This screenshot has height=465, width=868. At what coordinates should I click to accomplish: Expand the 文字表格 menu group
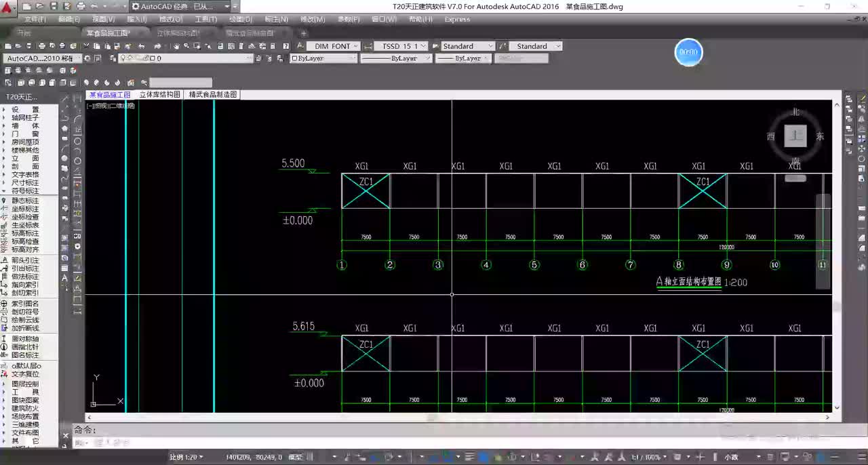(24, 174)
